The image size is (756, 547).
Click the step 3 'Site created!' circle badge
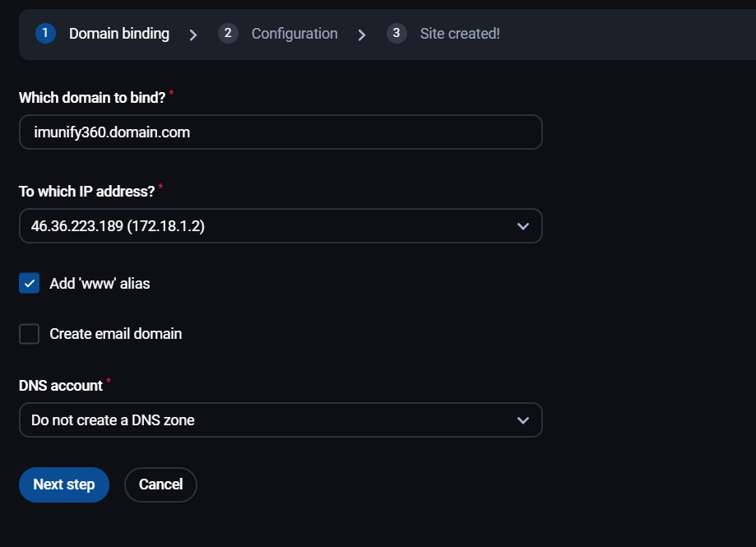coord(397,34)
